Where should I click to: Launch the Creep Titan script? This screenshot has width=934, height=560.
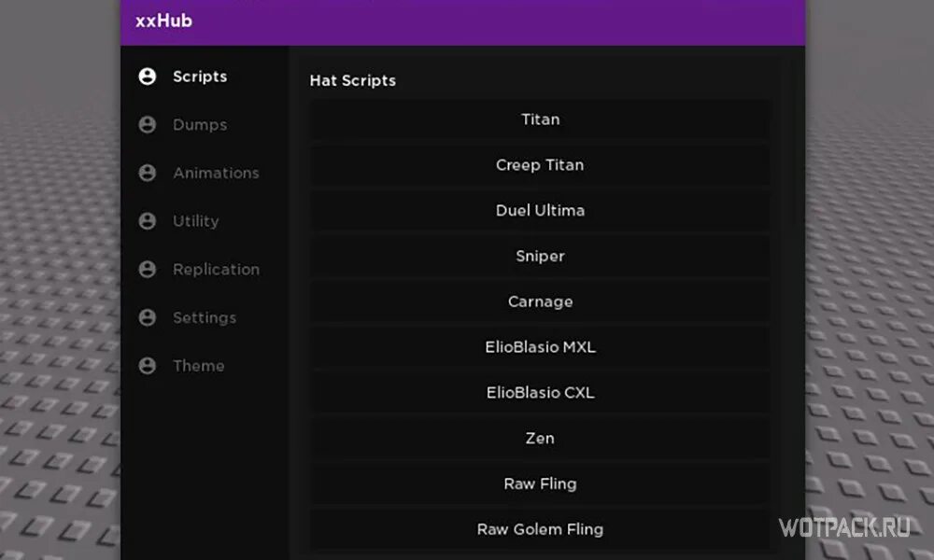(x=540, y=165)
